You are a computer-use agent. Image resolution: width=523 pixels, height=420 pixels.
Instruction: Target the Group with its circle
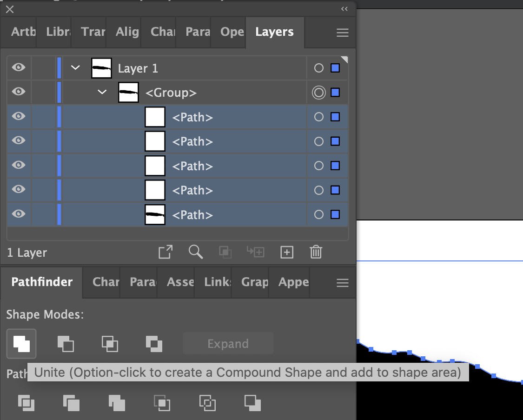318,92
